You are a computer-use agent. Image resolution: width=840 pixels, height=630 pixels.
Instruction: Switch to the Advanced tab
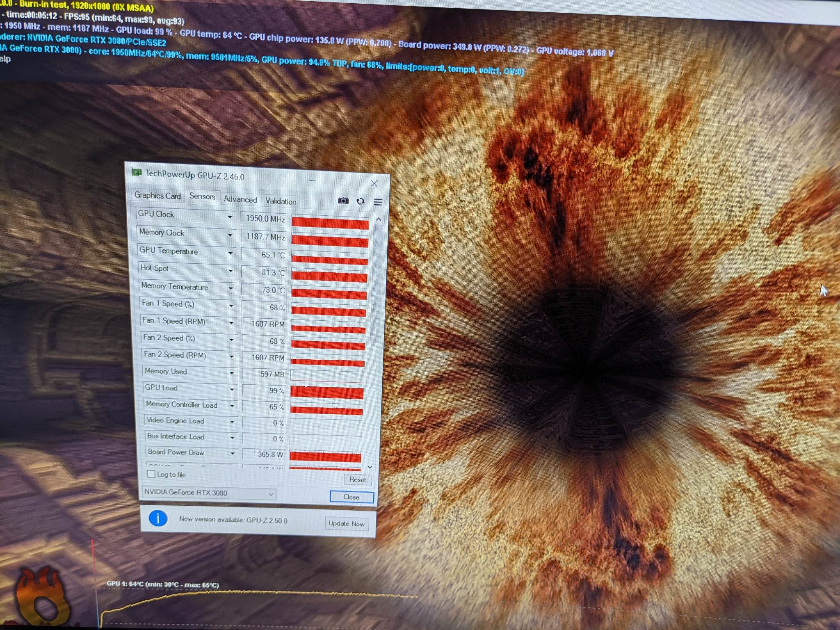240,199
